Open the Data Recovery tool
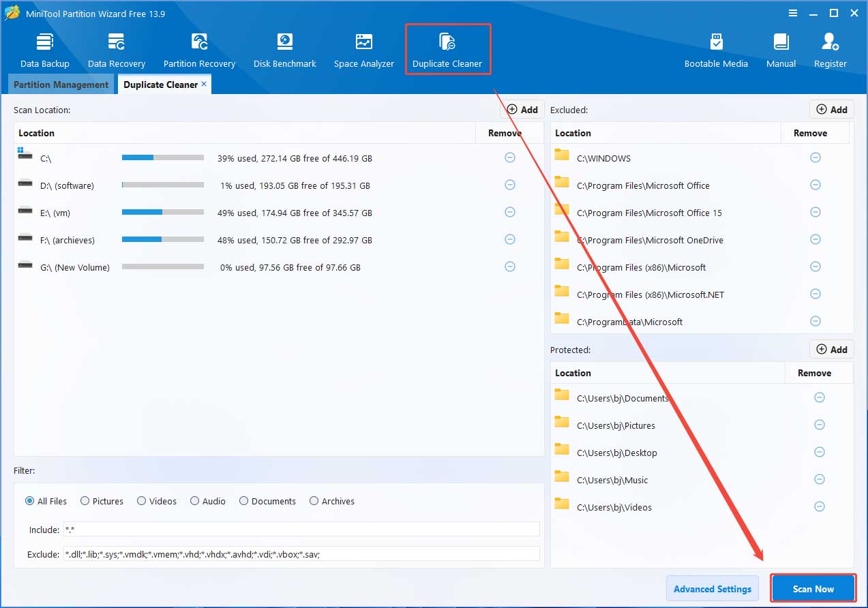This screenshot has height=608, width=868. tap(117, 50)
